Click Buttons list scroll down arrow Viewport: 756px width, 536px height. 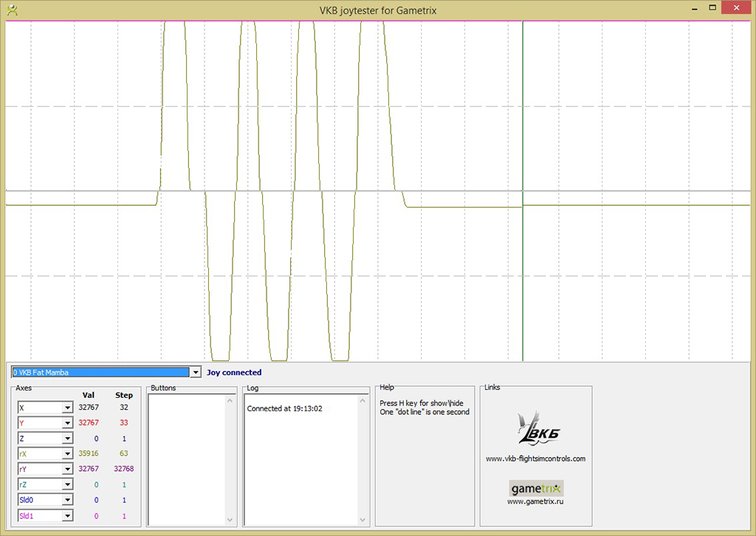(x=230, y=520)
